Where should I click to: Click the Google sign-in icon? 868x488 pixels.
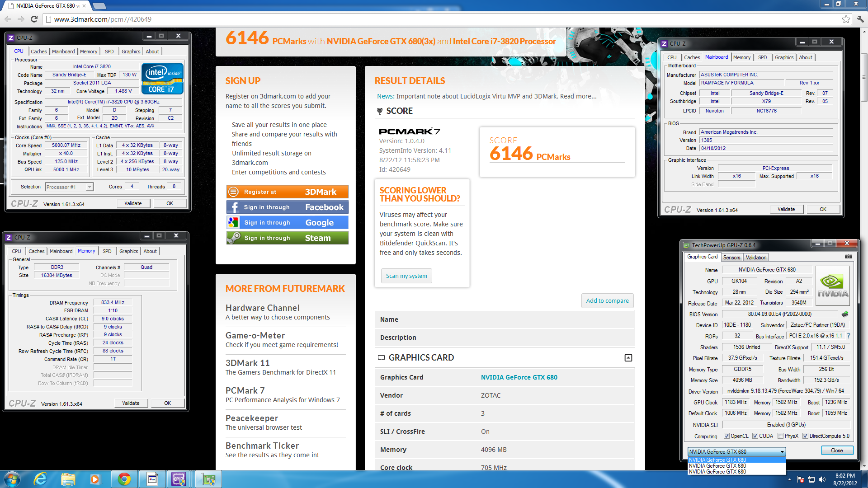tap(234, 223)
